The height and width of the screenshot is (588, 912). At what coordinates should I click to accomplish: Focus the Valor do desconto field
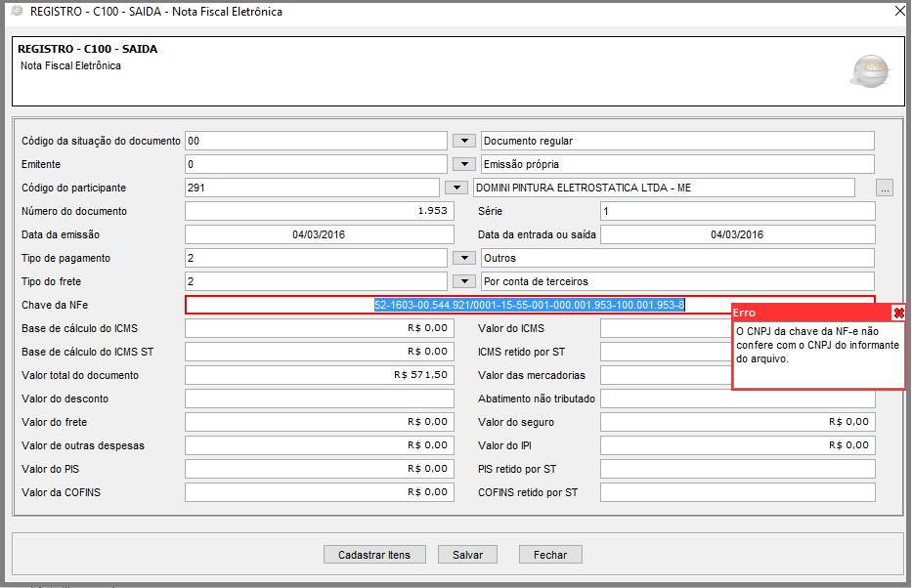(319, 399)
